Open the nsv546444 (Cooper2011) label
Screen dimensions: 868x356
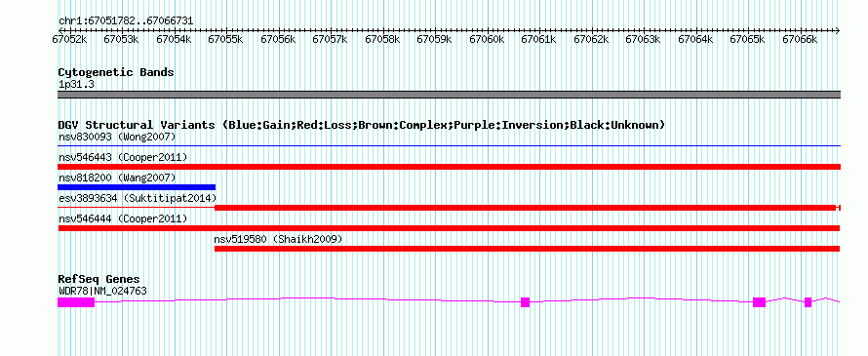[123, 218]
